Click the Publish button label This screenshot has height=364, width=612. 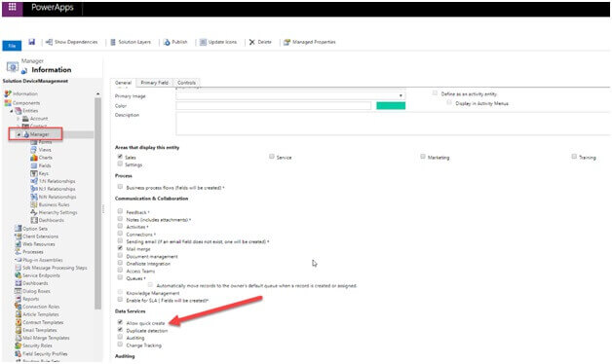[179, 42]
